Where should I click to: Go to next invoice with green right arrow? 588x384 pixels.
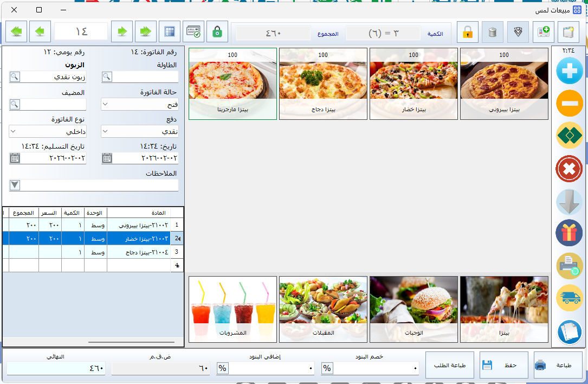click(122, 32)
